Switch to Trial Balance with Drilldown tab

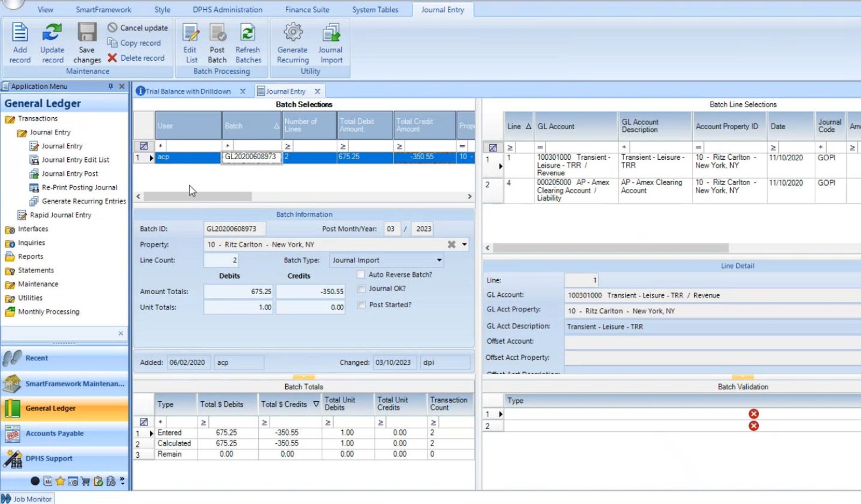[x=188, y=91]
